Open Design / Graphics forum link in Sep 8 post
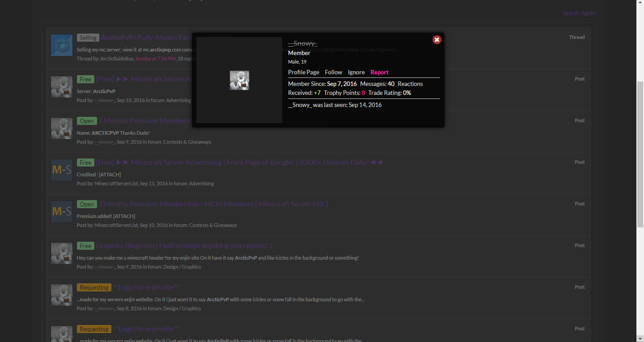644x342 pixels. [182, 308]
